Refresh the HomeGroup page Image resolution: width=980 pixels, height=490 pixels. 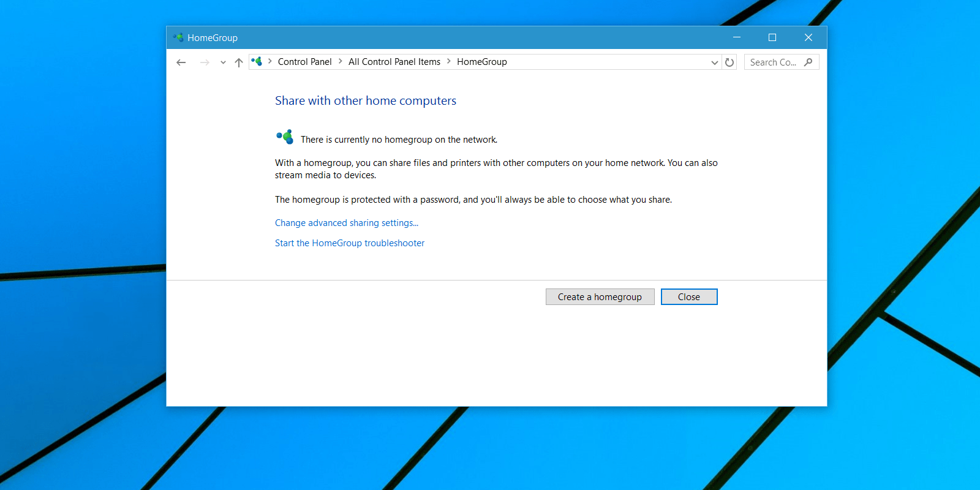coord(729,62)
